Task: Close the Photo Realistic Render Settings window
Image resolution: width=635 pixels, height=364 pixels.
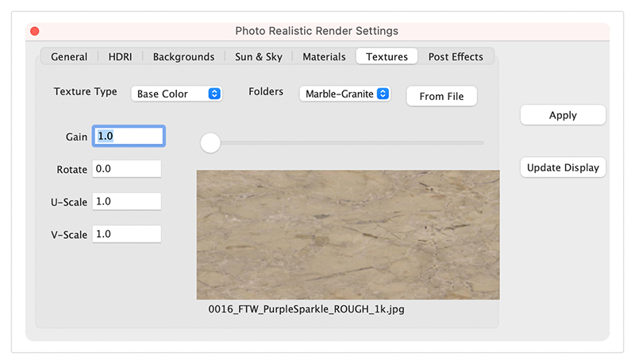Action: [34, 32]
